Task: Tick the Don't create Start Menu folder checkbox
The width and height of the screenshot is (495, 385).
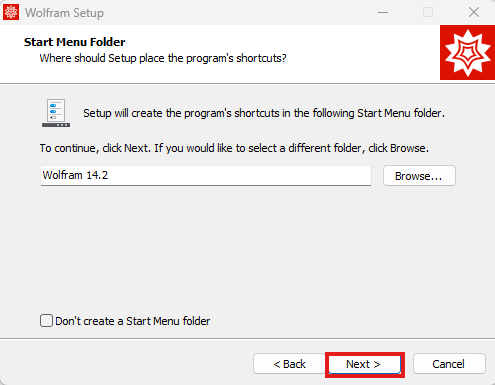Action: [x=46, y=321]
